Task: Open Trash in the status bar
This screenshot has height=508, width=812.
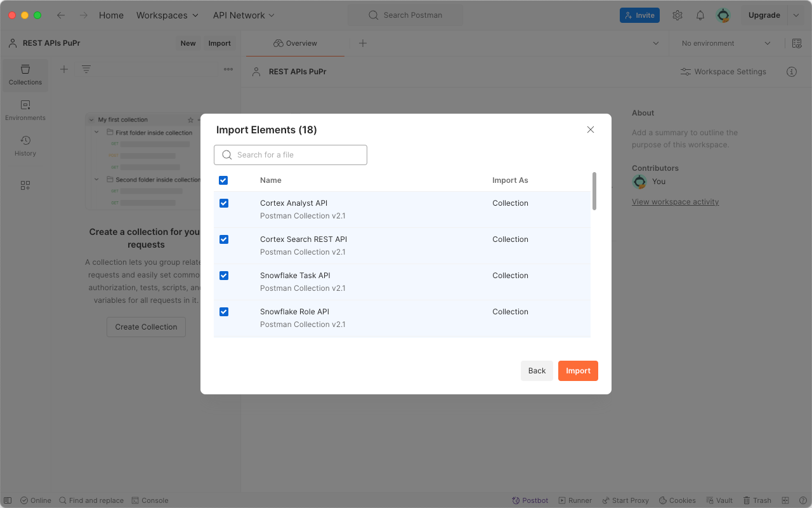Action: coord(757,500)
